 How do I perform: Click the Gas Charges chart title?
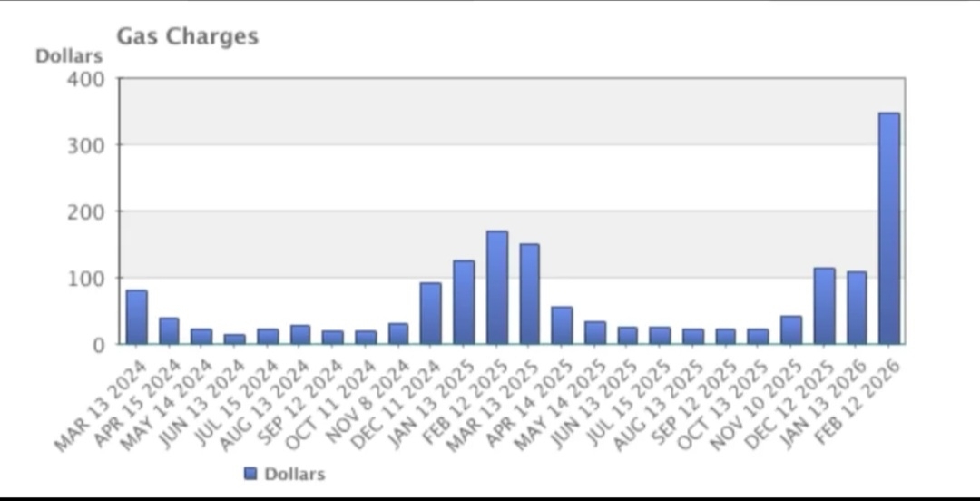pyautogui.click(x=188, y=36)
